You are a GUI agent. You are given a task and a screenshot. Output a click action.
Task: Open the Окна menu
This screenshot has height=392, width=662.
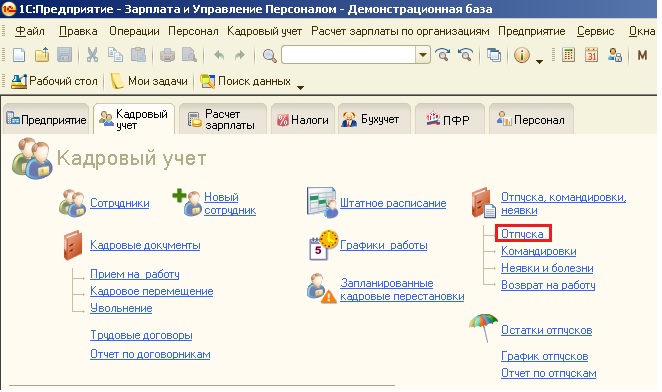click(x=642, y=31)
